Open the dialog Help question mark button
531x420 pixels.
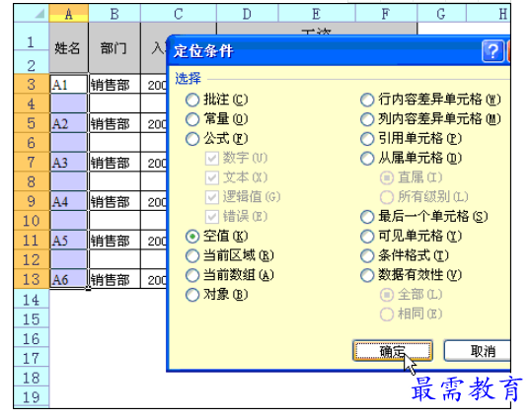pos(493,51)
